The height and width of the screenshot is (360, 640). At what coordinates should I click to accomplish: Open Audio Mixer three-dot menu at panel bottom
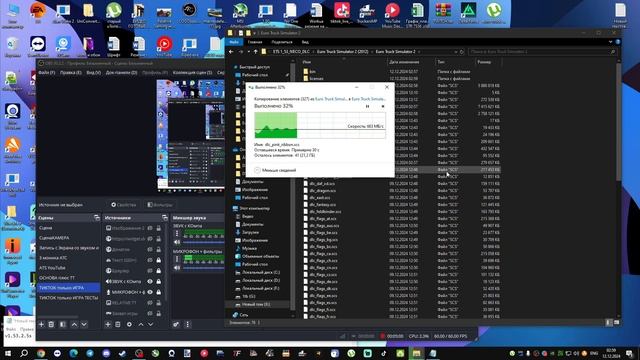click(187, 324)
